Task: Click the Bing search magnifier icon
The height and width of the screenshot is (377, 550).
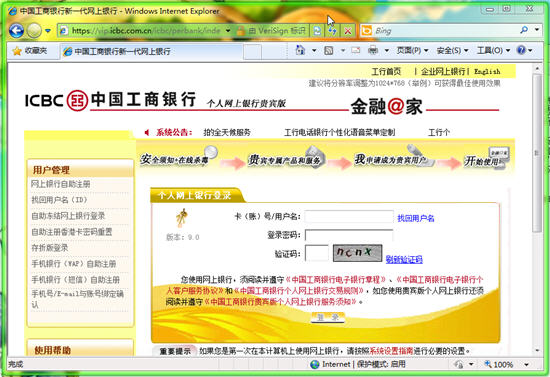Action: pyautogui.click(x=524, y=30)
